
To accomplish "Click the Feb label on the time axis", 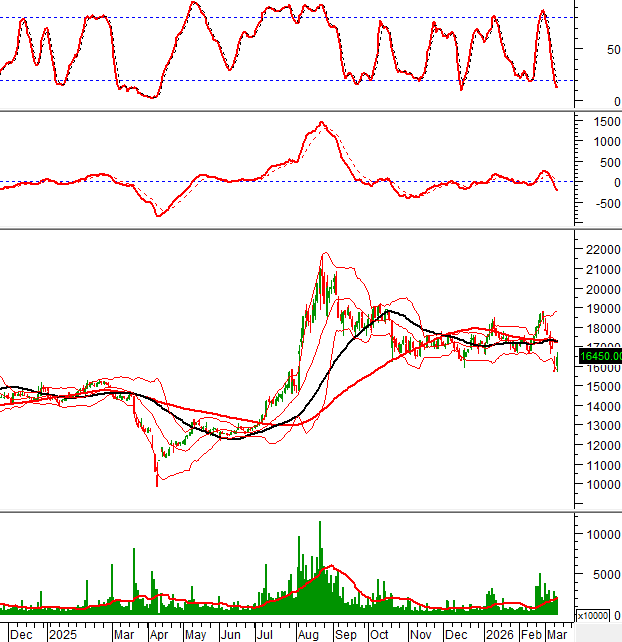I will (533, 634).
